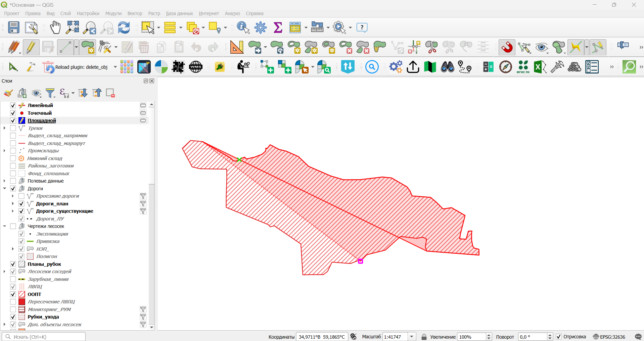Click the Refresh map icon
The image size is (644, 341).
coord(124,28)
